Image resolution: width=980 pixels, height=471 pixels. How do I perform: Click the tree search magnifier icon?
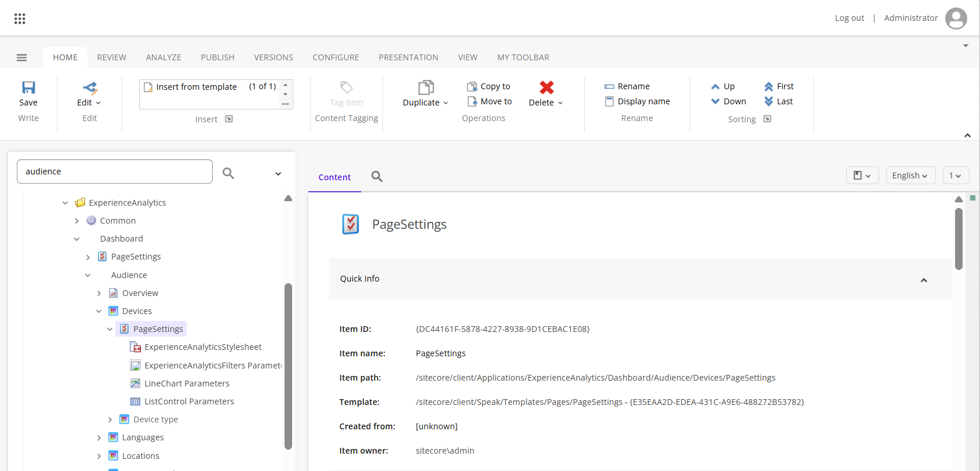tap(228, 173)
